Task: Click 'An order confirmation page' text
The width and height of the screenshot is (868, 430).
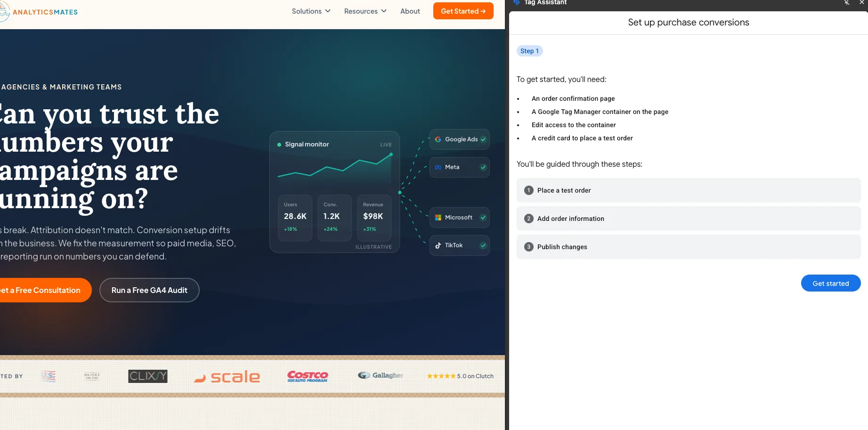Action: click(573, 98)
